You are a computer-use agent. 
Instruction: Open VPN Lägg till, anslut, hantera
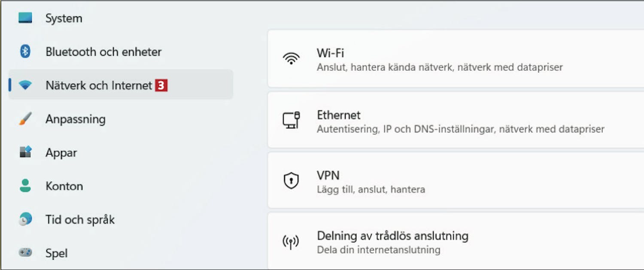coord(456,181)
